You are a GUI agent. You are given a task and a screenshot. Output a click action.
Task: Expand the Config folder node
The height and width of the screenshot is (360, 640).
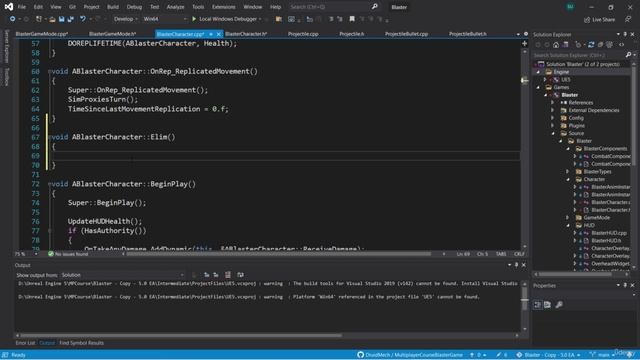553,118
